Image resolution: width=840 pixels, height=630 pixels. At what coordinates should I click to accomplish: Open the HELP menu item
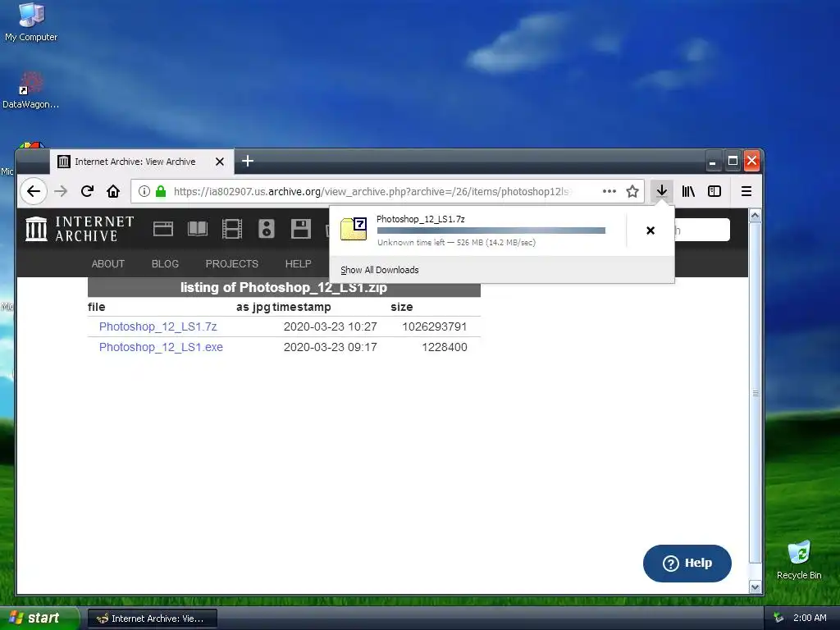[x=298, y=263]
